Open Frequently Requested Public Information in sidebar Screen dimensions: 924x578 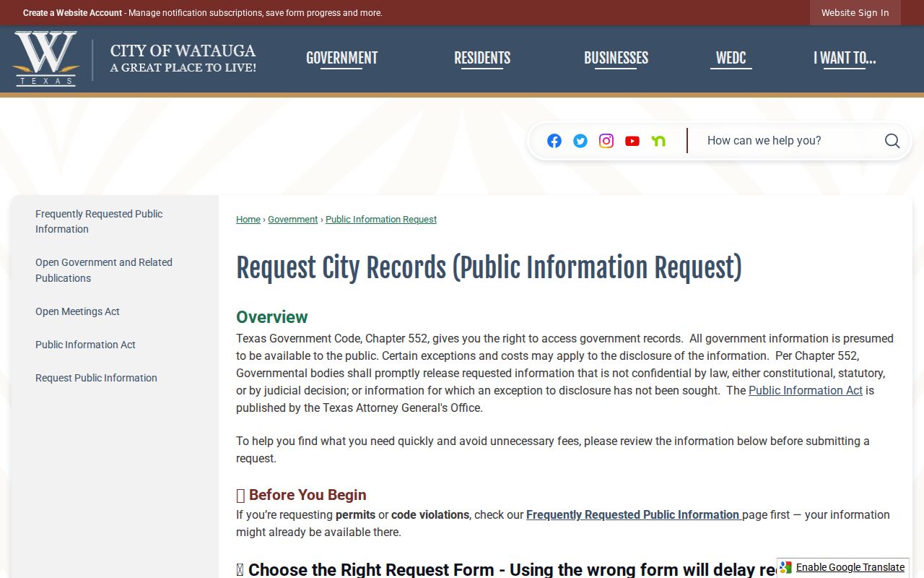coord(99,222)
